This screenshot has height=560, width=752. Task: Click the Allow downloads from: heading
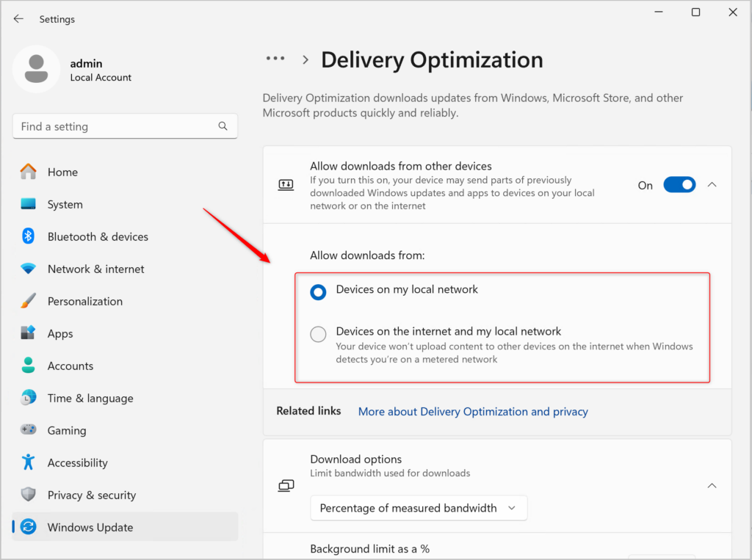point(367,255)
